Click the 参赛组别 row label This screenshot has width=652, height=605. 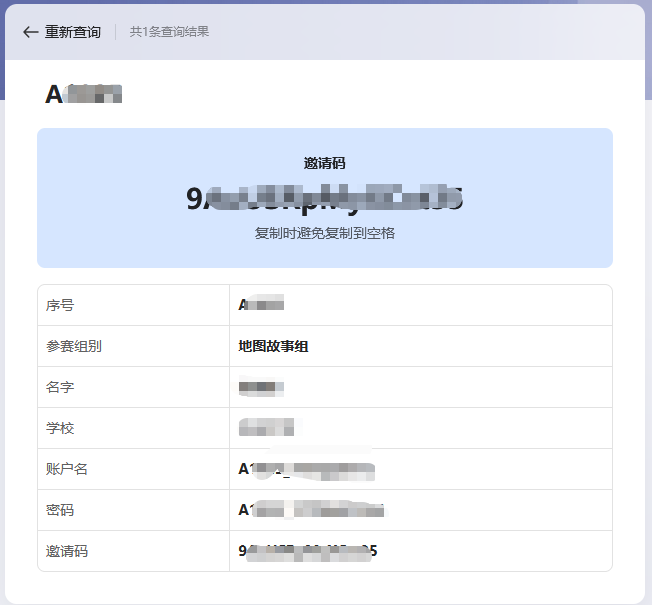pos(74,346)
